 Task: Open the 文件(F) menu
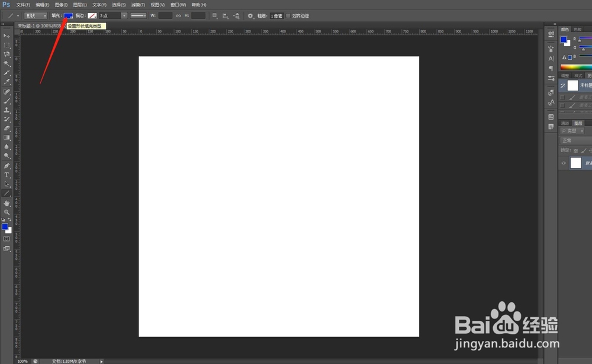(x=23, y=5)
